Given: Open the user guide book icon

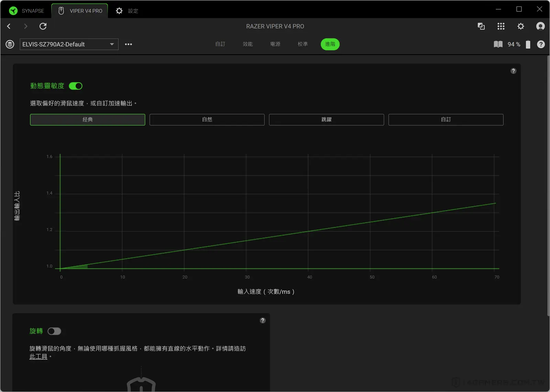Looking at the screenshot, I should coord(498,44).
